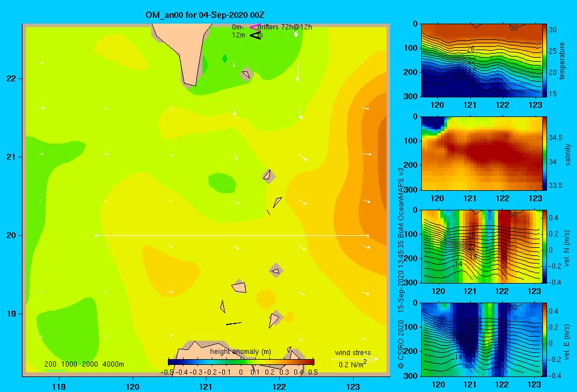Click the 'salinity' vertical axis label

tap(567, 155)
